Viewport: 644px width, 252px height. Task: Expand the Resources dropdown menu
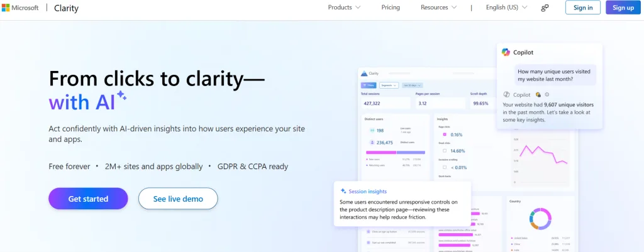click(438, 8)
